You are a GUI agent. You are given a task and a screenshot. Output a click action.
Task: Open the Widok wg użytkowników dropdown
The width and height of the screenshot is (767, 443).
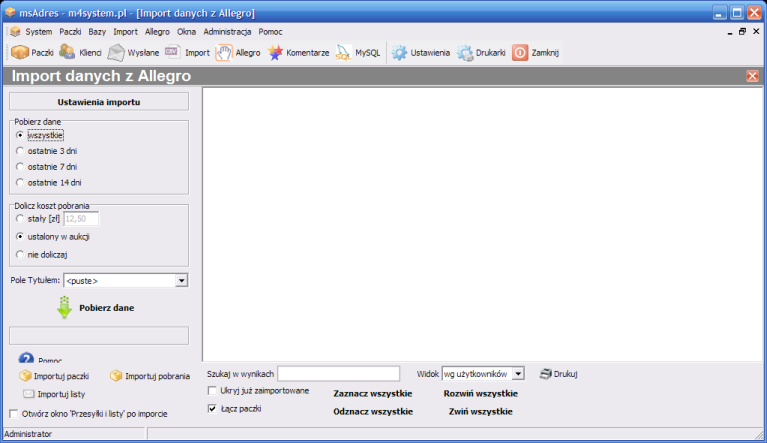click(x=518, y=374)
